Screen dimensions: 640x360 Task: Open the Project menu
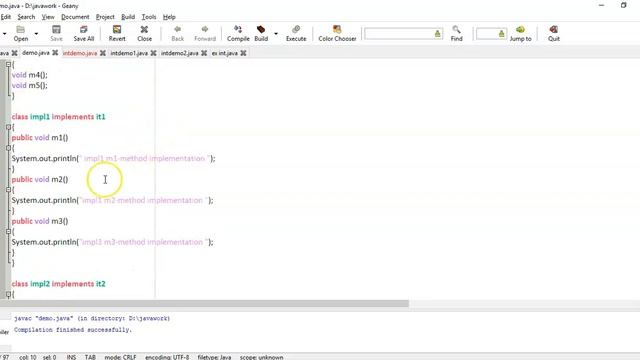point(105,17)
